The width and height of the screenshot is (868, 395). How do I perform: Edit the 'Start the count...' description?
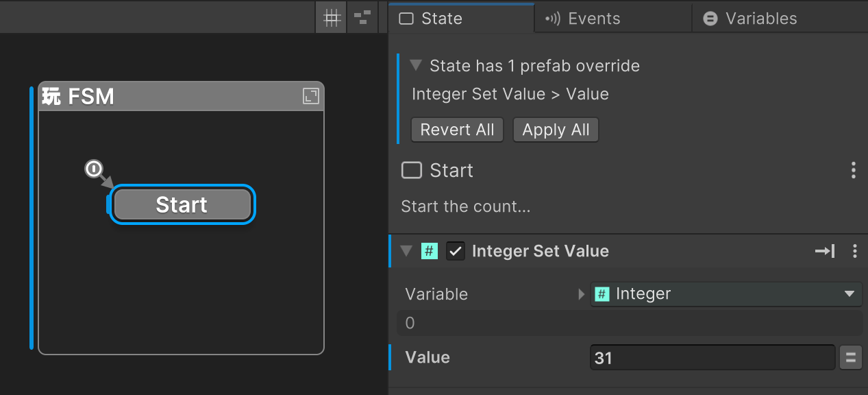466,206
